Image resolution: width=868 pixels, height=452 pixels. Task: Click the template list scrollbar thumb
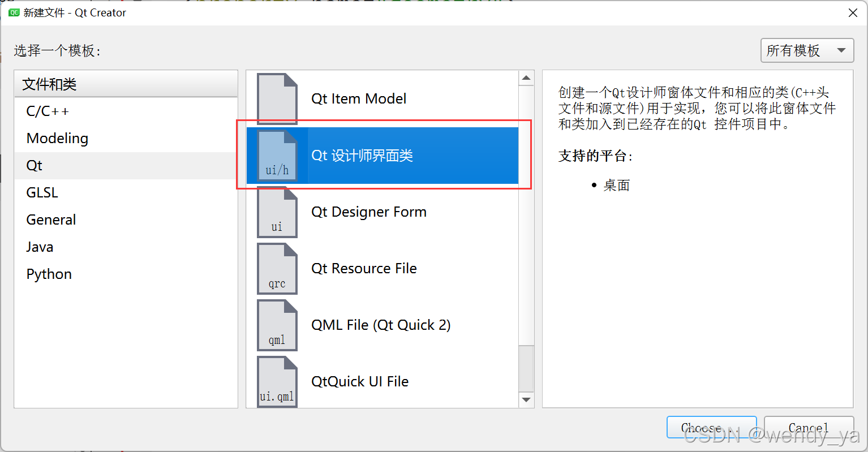click(x=526, y=368)
